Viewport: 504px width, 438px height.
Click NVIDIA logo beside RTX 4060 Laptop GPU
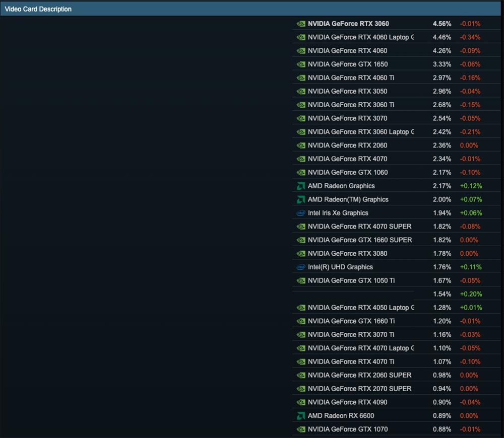pyautogui.click(x=301, y=37)
